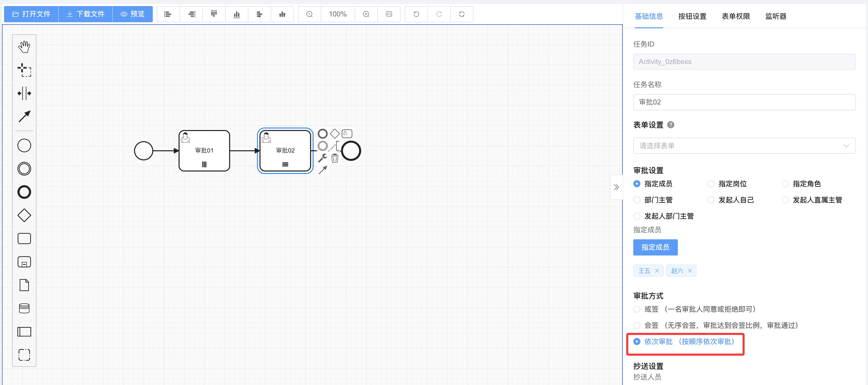Viewport: 868px width, 385px height.
Task: Remove the 王五 member tag
Action: click(657, 271)
